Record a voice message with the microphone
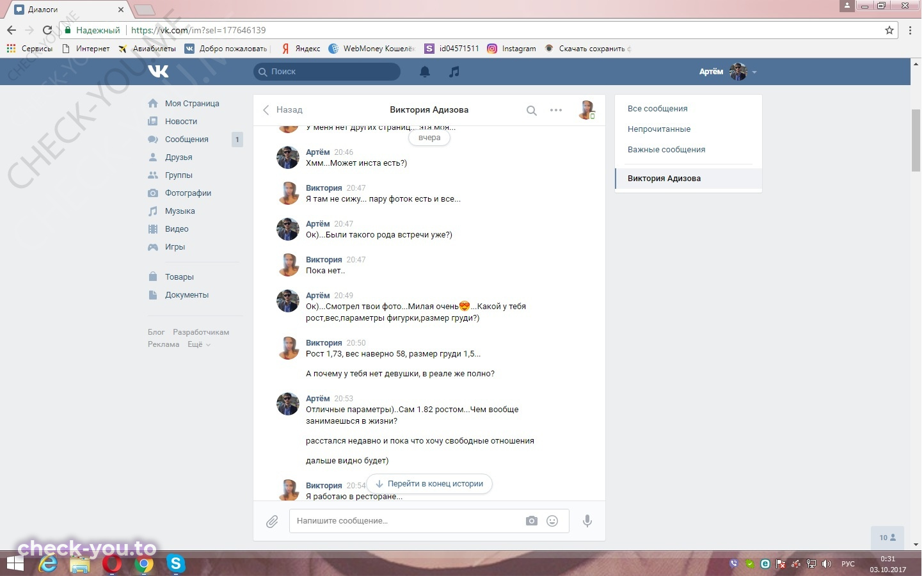The width and height of the screenshot is (924, 576). (587, 521)
